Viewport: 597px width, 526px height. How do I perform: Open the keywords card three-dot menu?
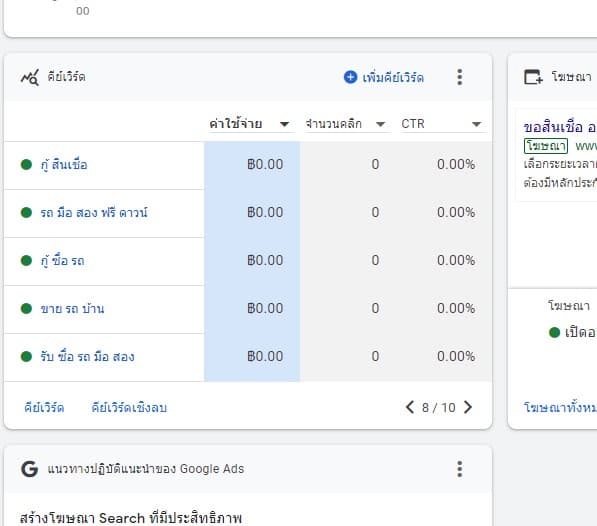pyautogui.click(x=460, y=77)
